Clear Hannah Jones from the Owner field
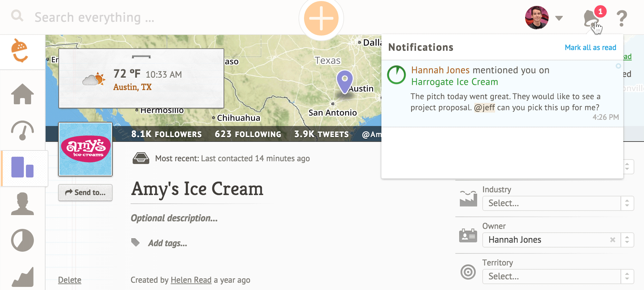Image resolution: width=644 pixels, height=290 pixels. pos(613,240)
